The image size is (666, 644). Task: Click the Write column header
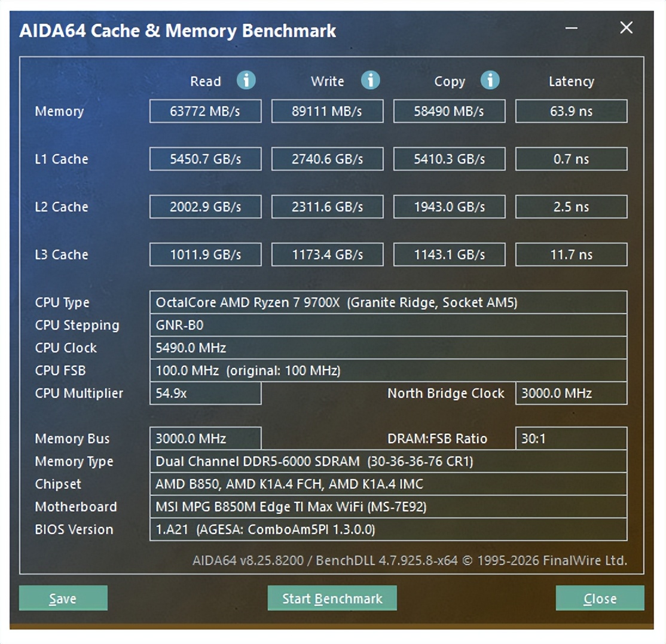click(x=328, y=81)
